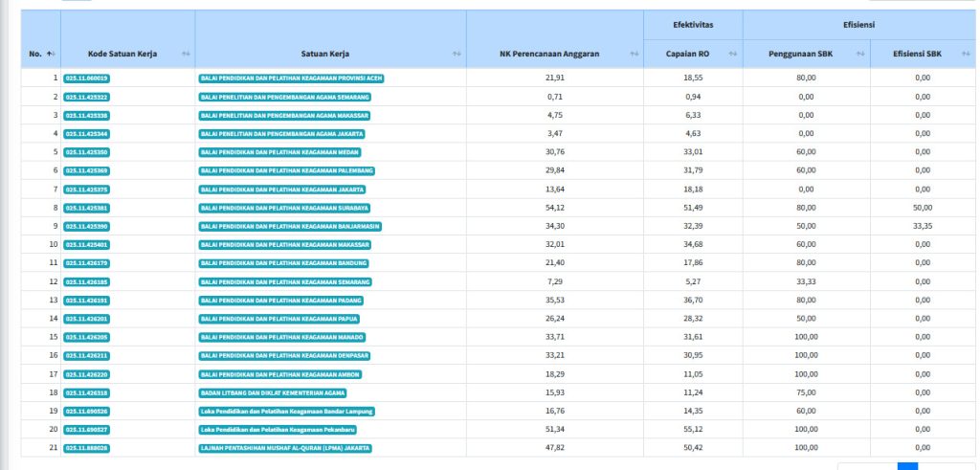Image resolution: width=980 pixels, height=470 pixels.
Task: Click Efisiensi SBK value 33,35
Action: pos(923,226)
